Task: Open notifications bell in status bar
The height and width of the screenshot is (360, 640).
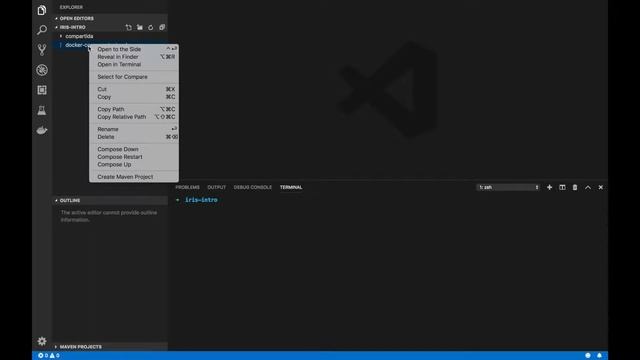Action: pos(599,356)
